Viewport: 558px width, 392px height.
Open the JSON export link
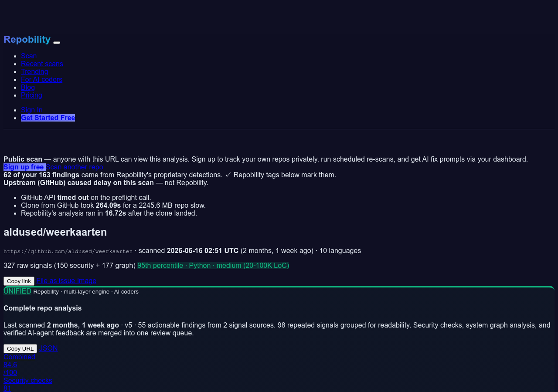(x=48, y=348)
